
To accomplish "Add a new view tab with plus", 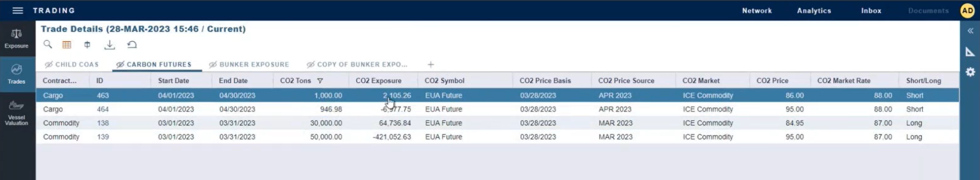I will 430,65.
